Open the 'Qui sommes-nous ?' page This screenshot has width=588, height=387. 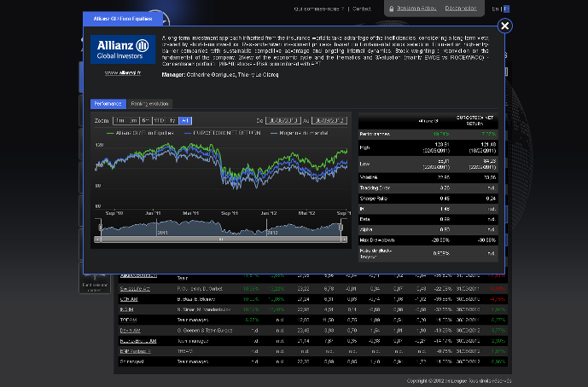[x=319, y=9]
